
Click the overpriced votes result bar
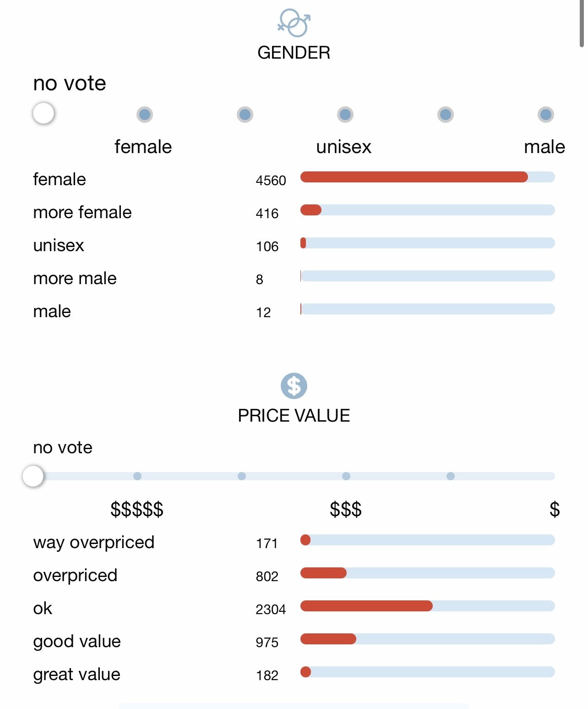tap(428, 573)
